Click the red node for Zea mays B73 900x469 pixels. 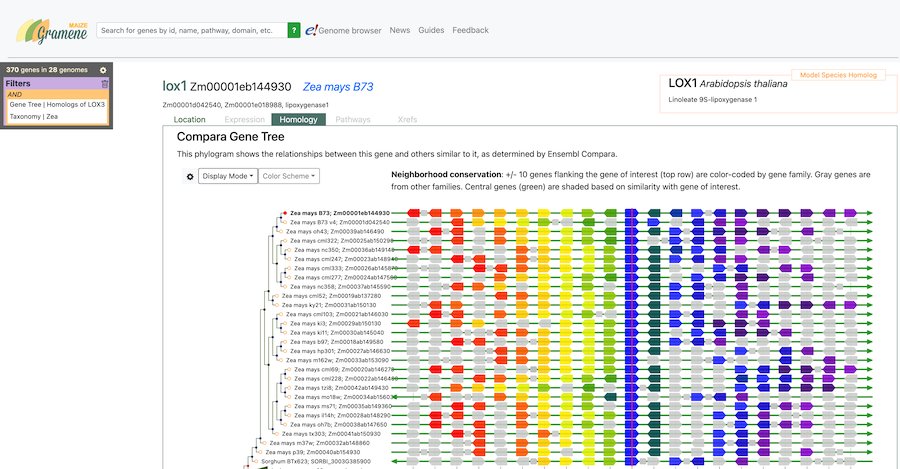click(285, 213)
